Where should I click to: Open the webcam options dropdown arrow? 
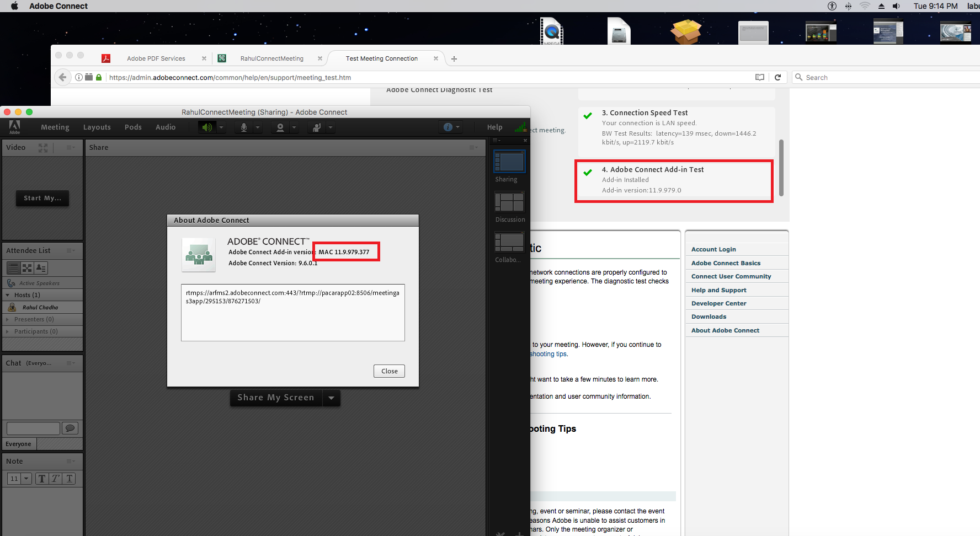click(x=294, y=127)
